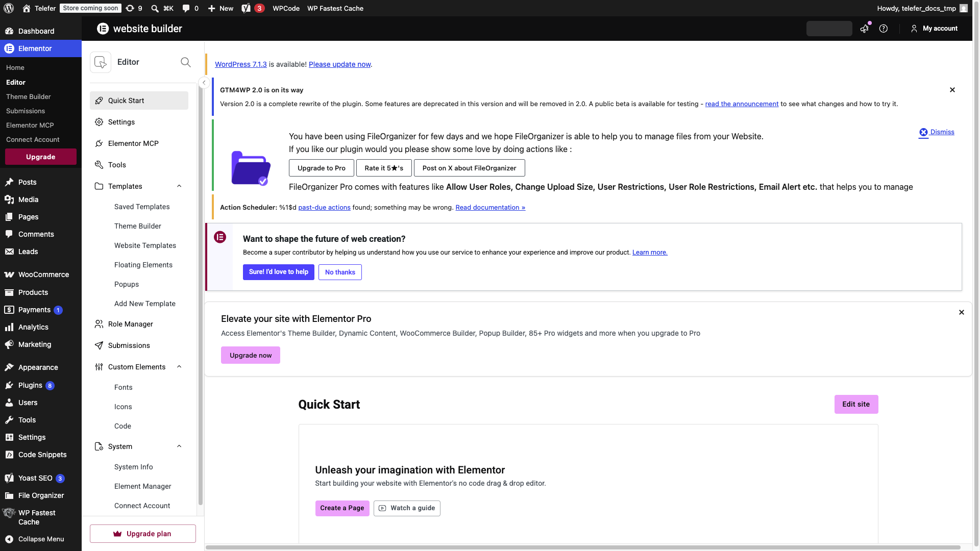Click the Edit site button
This screenshot has width=980, height=551.
pyautogui.click(x=856, y=404)
